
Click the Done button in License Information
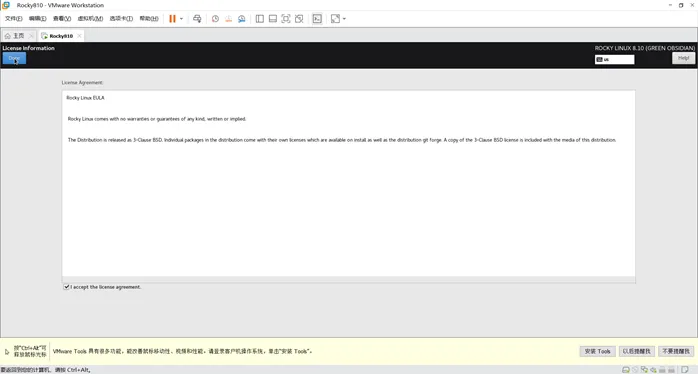point(14,58)
